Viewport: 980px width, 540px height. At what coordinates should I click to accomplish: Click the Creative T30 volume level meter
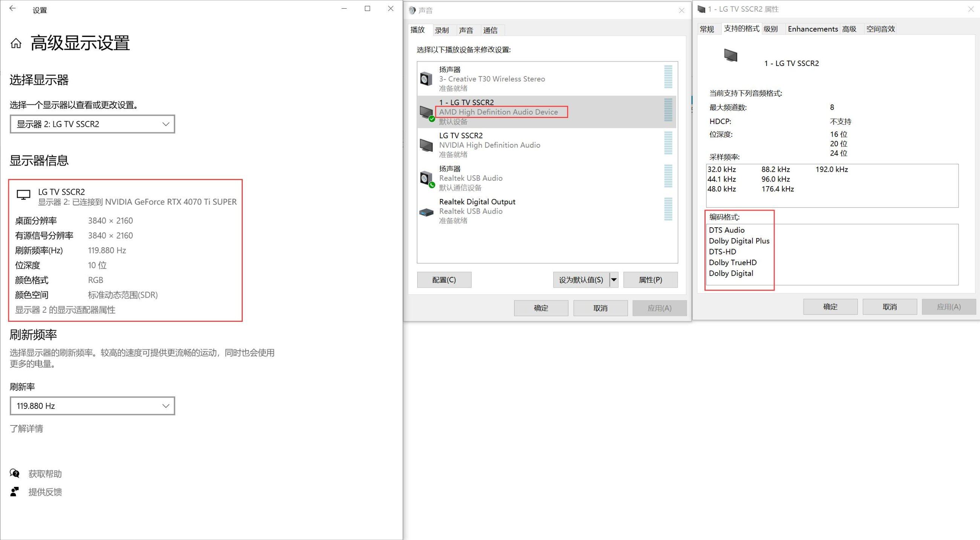click(668, 77)
